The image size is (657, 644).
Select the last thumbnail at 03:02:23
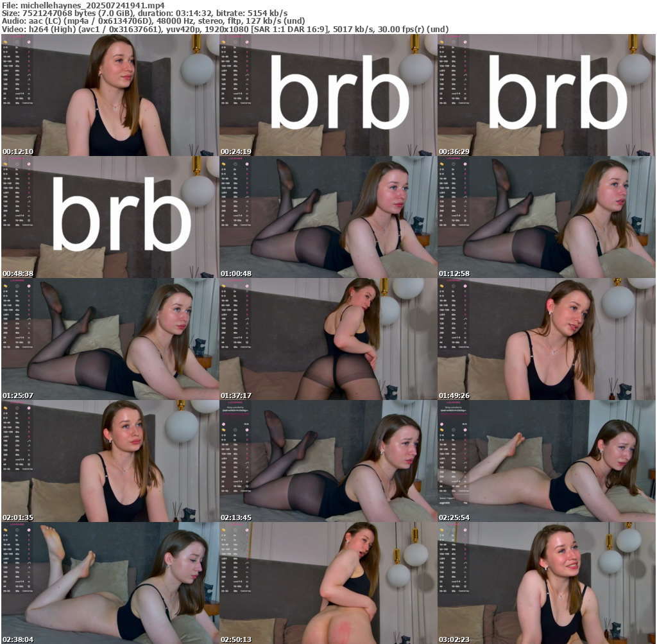[x=546, y=583]
